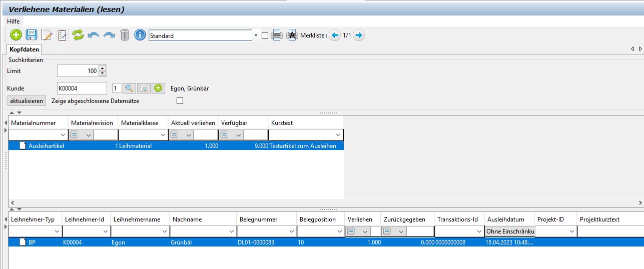644x269 pixels.
Task: Click the 'Ohne Einschränkung' Ausleihdatum filter button
Action: pyautogui.click(x=510, y=231)
